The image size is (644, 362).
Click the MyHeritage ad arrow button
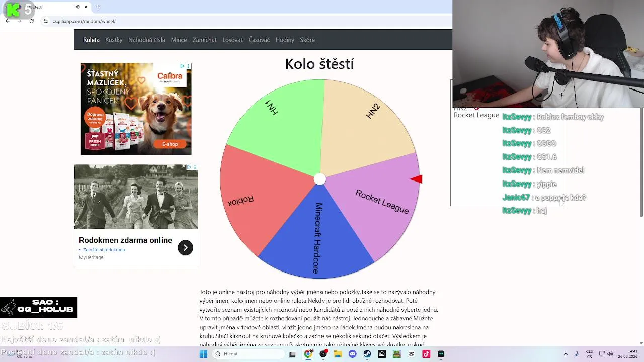[185, 247]
